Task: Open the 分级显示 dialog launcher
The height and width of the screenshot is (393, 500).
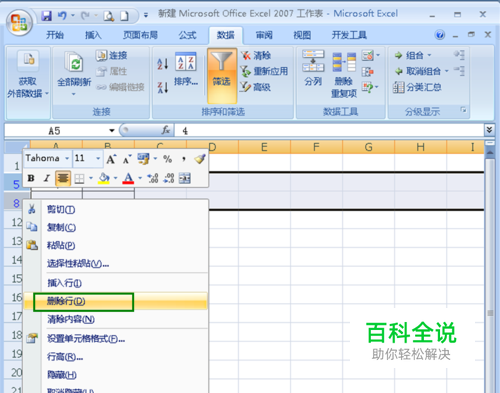Action: (x=463, y=110)
